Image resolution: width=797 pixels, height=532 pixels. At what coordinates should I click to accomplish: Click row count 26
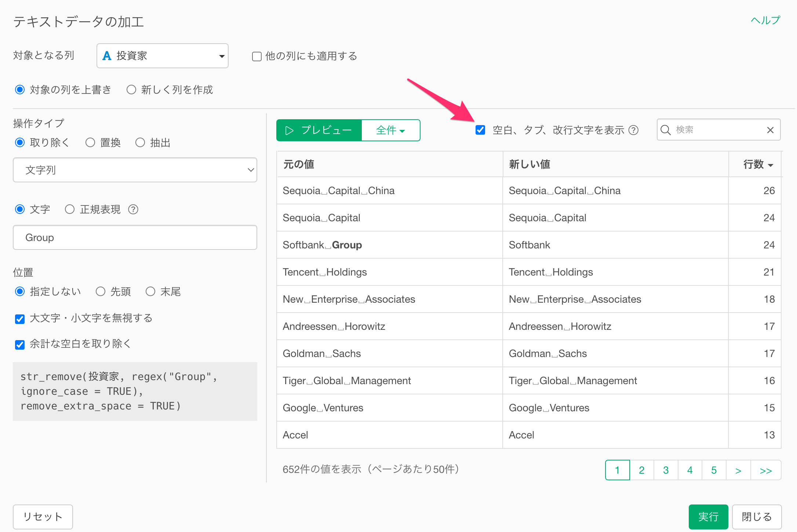[769, 191]
